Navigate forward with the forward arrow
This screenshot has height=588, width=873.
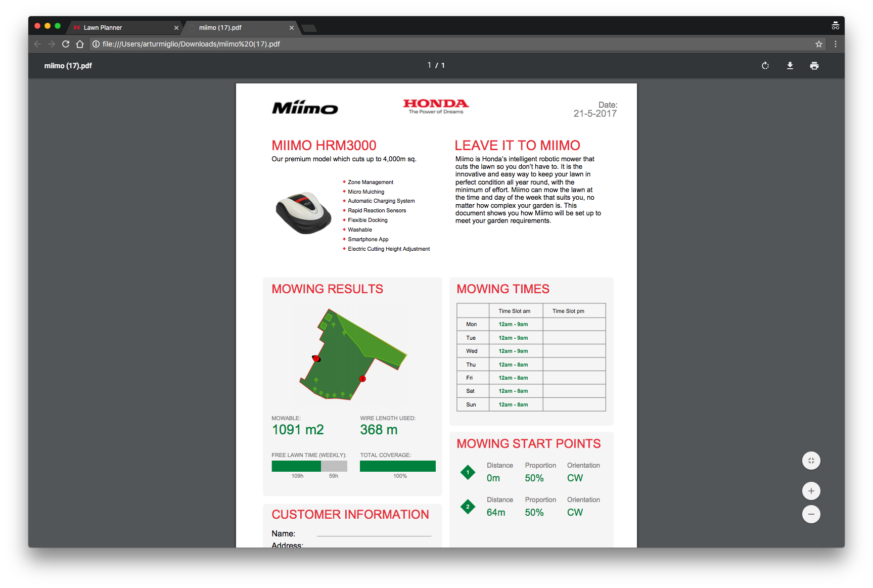tap(51, 44)
